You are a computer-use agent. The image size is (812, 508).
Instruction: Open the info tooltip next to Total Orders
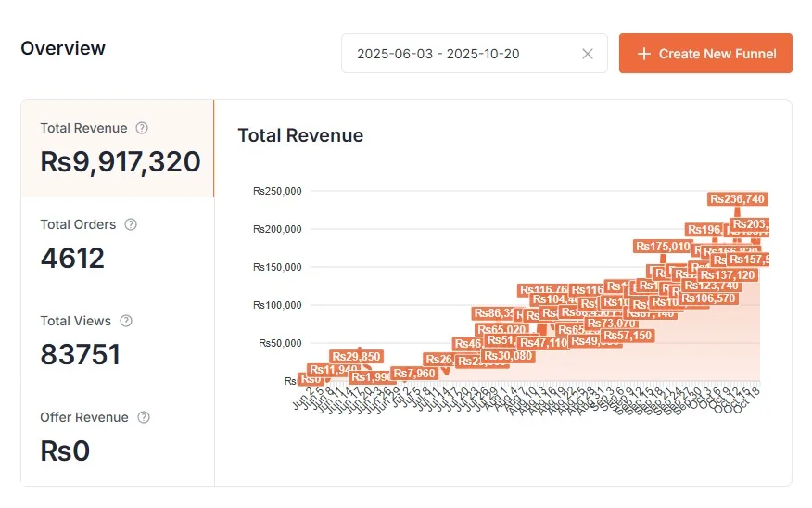131,224
